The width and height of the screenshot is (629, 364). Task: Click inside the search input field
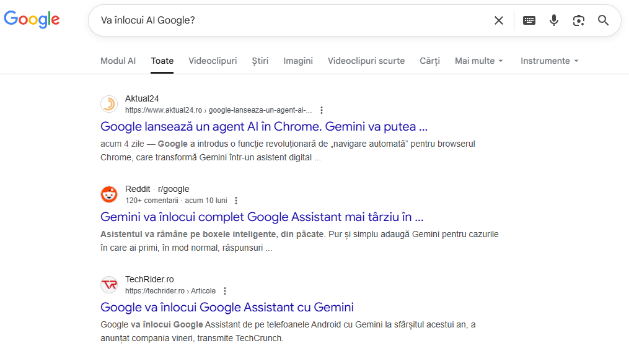(248, 20)
